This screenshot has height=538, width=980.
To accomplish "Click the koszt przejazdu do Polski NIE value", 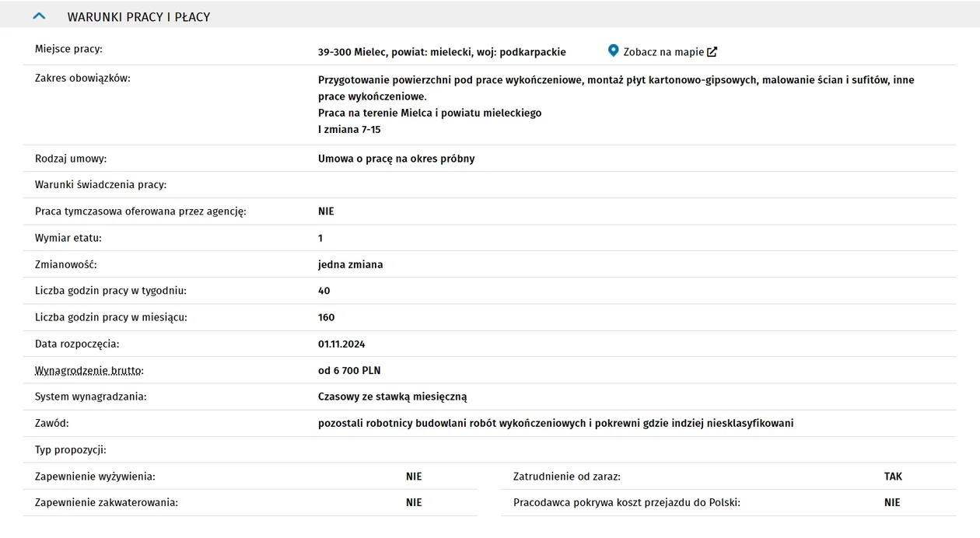I will [892, 503].
